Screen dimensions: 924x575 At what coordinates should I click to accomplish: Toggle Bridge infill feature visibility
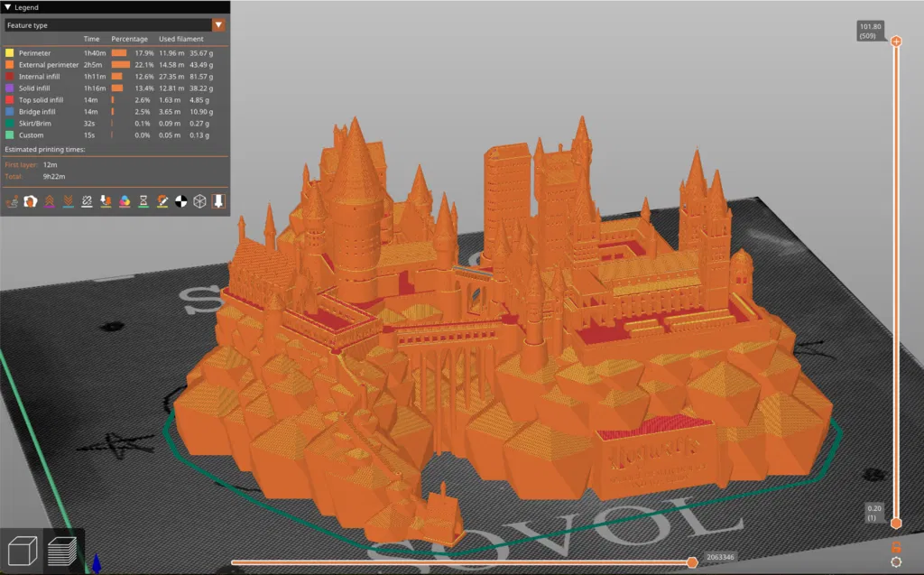pos(115,112)
